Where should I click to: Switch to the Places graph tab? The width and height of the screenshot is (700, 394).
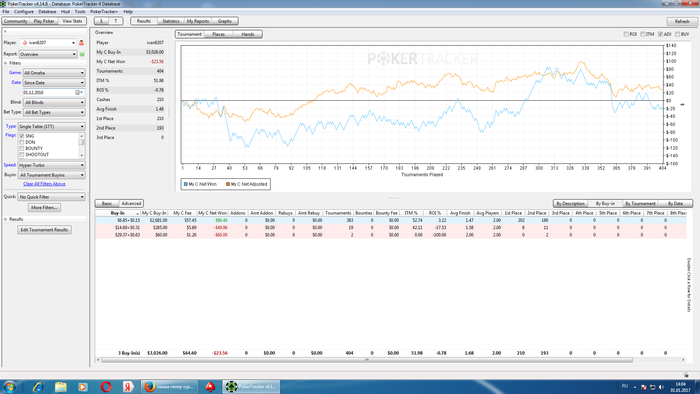click(218, 34)
